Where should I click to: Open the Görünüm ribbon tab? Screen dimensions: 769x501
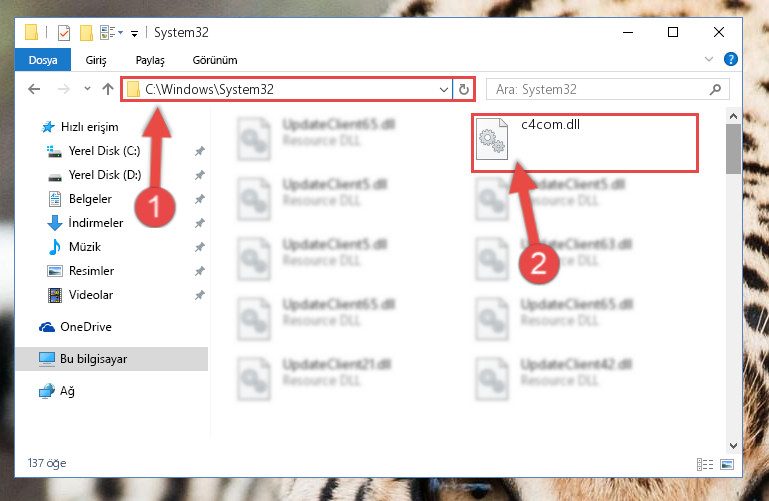(215, 60)
